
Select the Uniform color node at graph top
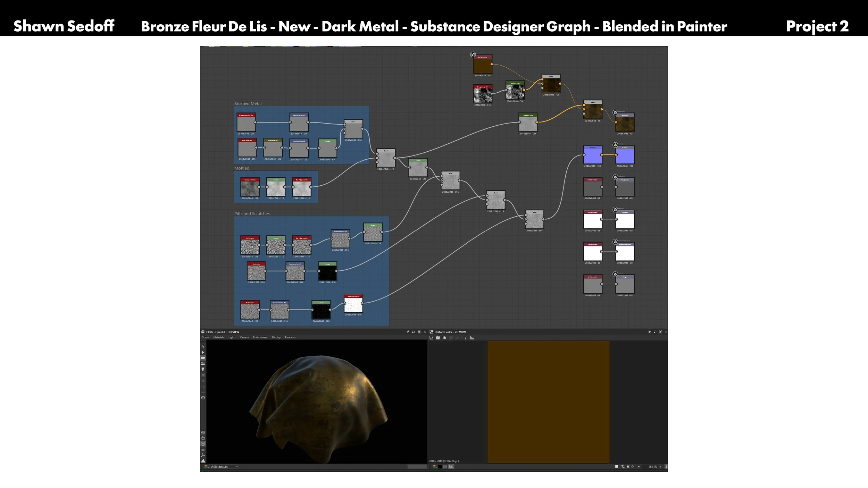(483, 65)
